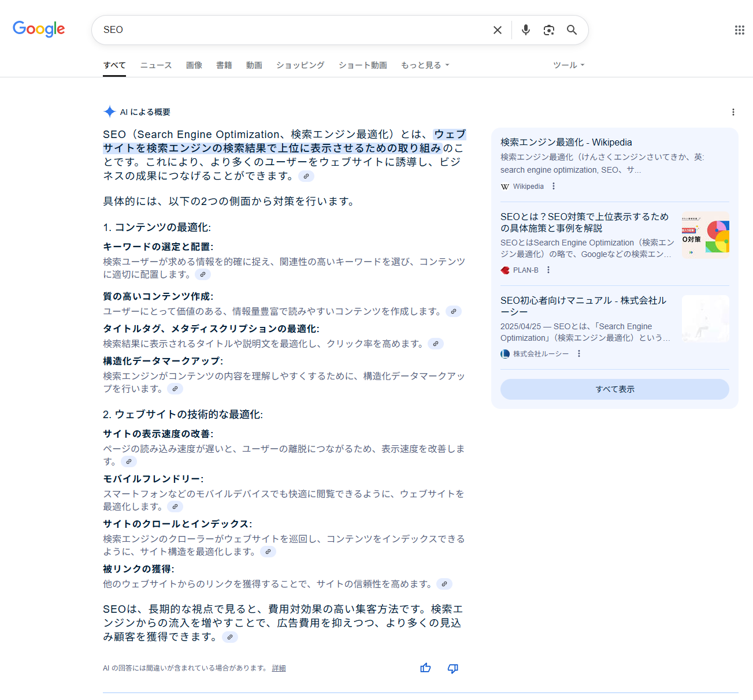Image resolution: width=753 pixels, height=700 pixels.
Task: Open source link after first intro paragraph
Action: tap(306, 176)
